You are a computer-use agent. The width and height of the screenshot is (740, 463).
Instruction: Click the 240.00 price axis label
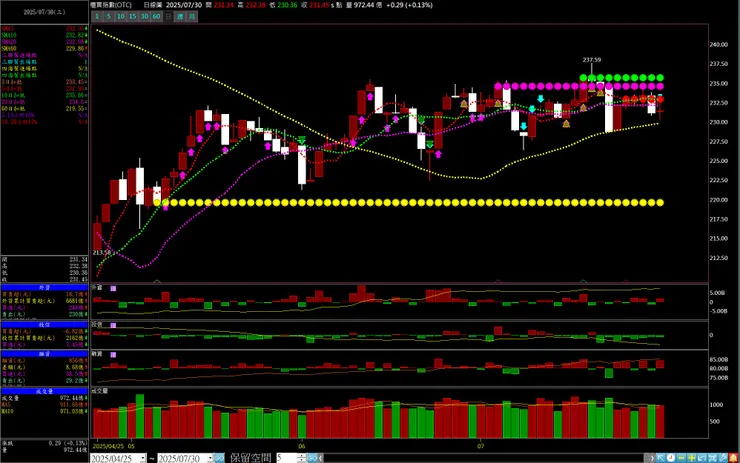click(x=718, y=45)
